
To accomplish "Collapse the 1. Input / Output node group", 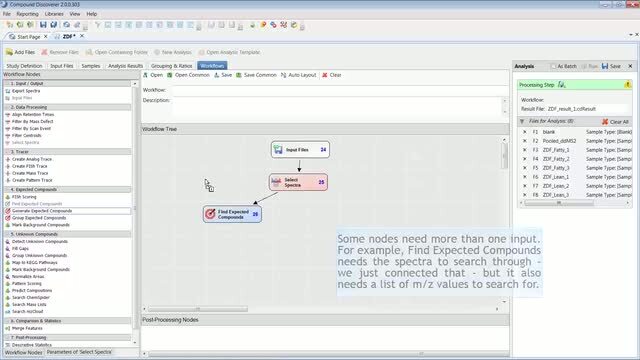I will pyautogui.click(x=7, y=83).
